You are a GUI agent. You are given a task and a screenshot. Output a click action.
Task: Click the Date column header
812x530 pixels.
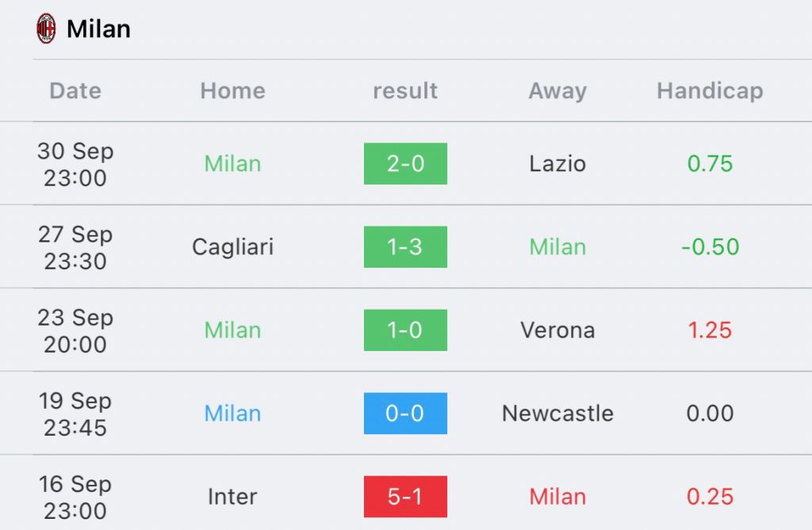[75, 91]
